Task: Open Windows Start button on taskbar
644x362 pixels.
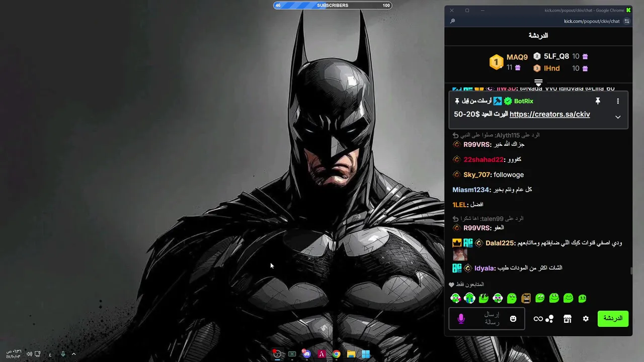Action: (x=366, y=354)
